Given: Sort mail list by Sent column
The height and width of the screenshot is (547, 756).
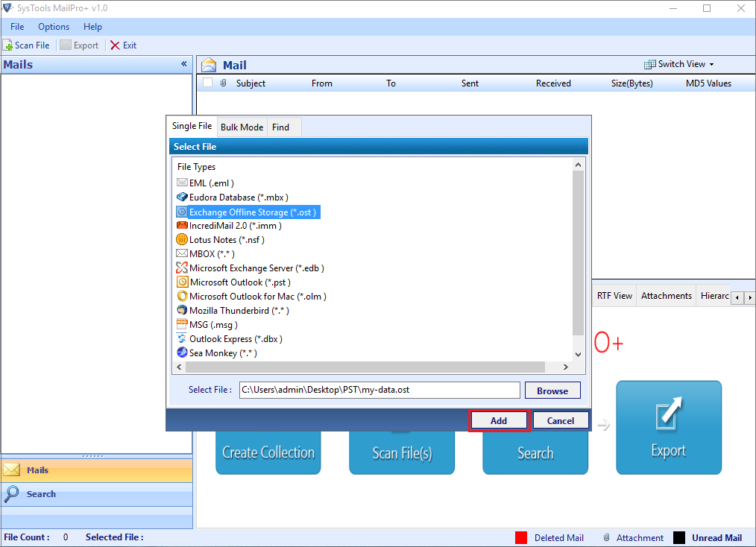Looking at the screenshot, I should [470, 83].
